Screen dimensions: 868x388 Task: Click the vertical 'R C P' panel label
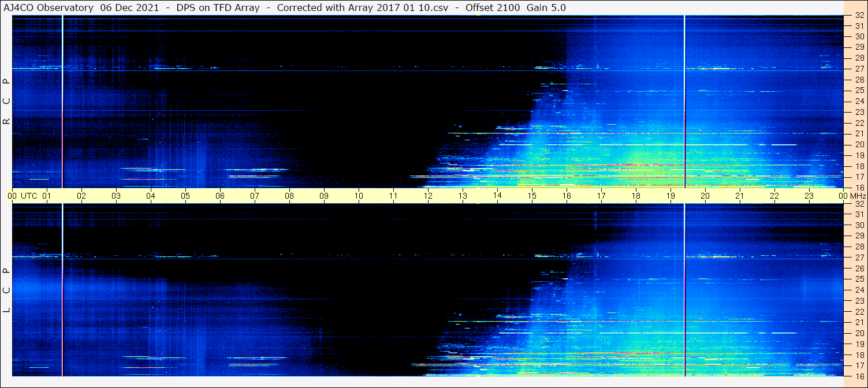tap(7, 102)
